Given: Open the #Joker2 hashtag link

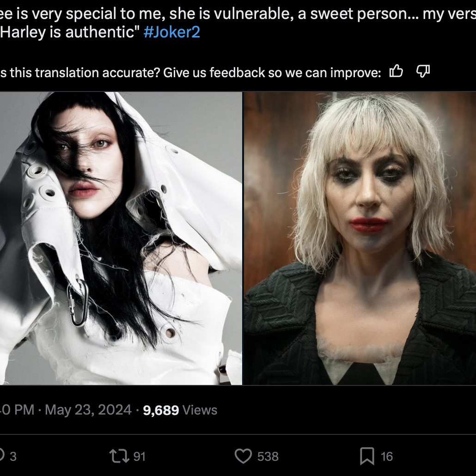Looking at the screenshot, I should 172,33.
